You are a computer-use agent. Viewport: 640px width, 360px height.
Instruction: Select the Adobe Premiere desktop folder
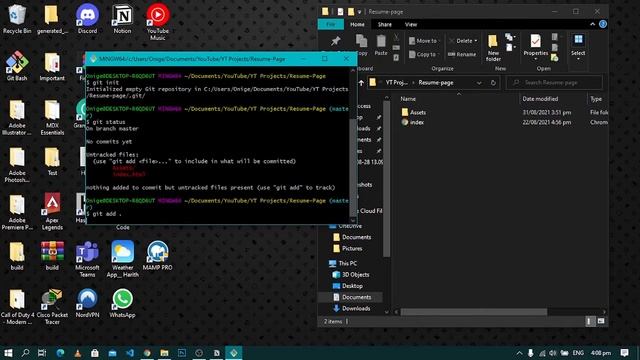[x=17, y=212]
